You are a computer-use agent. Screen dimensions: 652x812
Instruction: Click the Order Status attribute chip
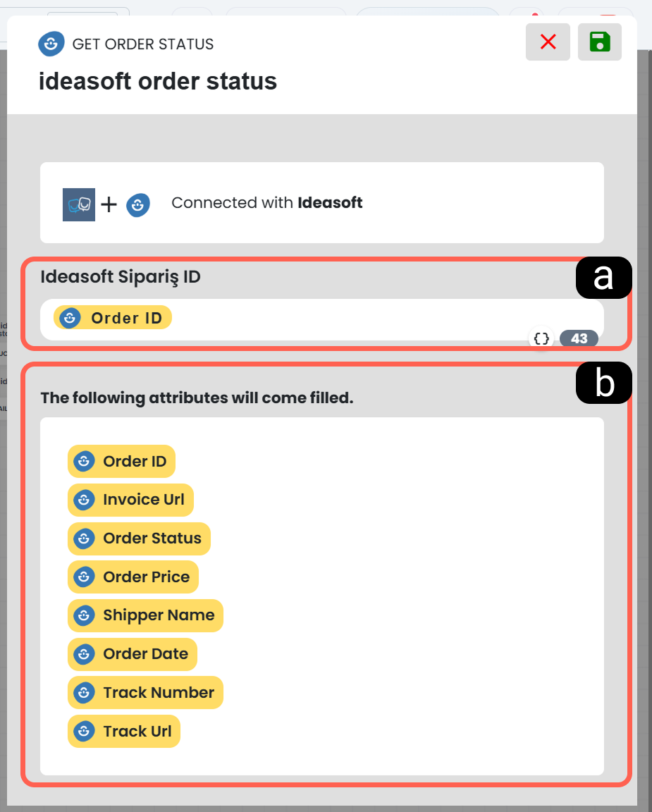139,539
